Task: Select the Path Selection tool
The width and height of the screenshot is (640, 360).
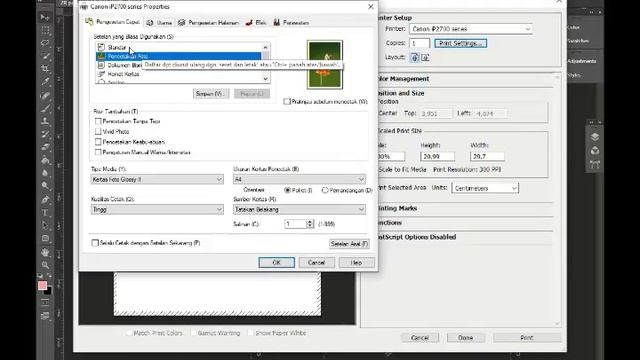Action: coord(45,225)
